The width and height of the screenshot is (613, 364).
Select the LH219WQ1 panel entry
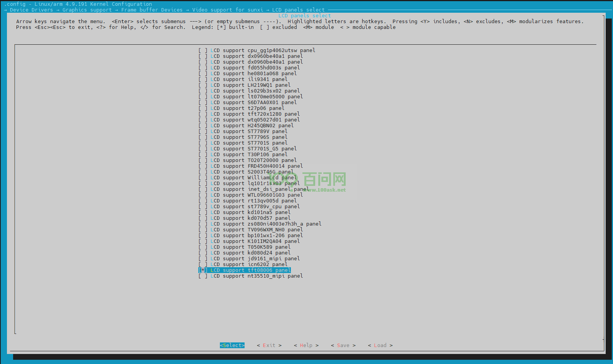tap(250, 85)
